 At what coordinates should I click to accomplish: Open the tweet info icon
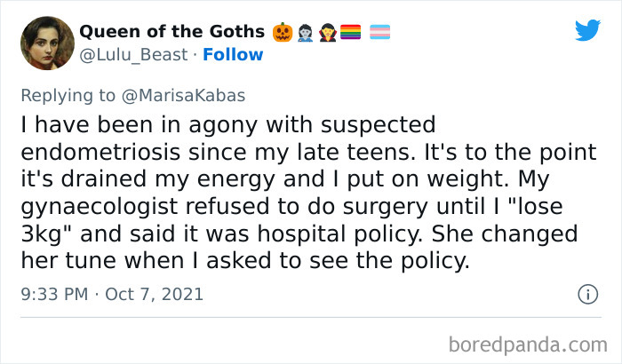pos(586,293)
